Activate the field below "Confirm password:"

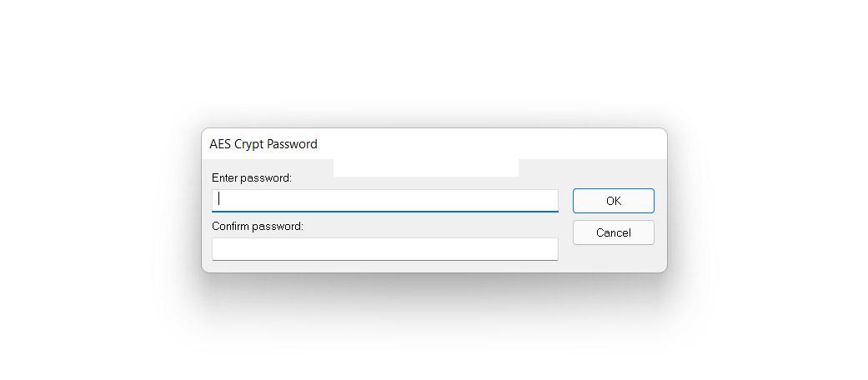click(x=384, y=248)
